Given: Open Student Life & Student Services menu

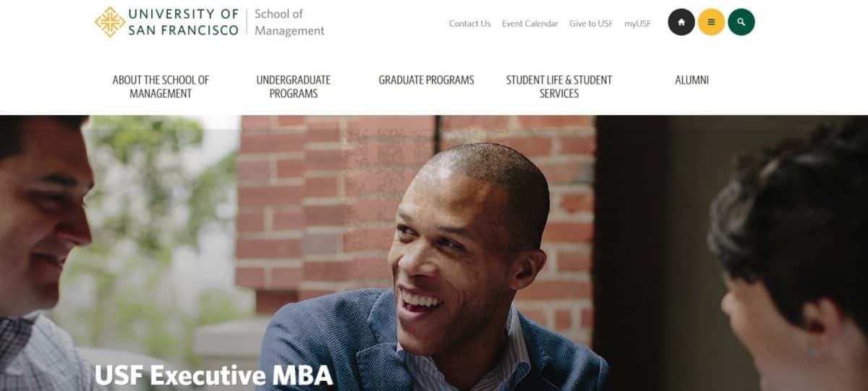Looking at the screenshot, I should coord(559,87).
